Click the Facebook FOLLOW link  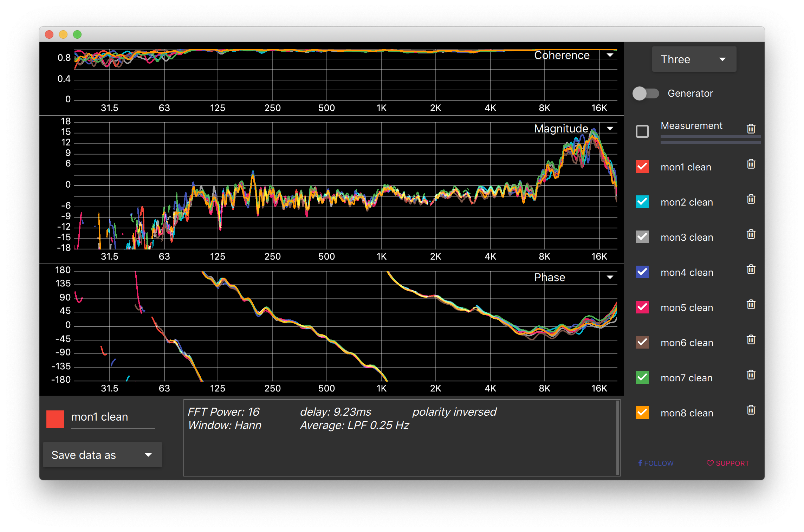coord(656,463)
